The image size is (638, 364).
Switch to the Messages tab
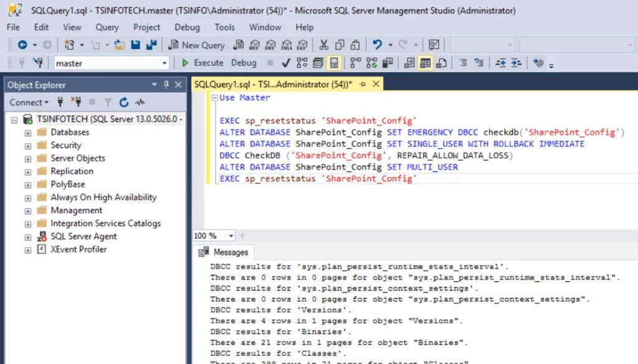coord(224,252)
